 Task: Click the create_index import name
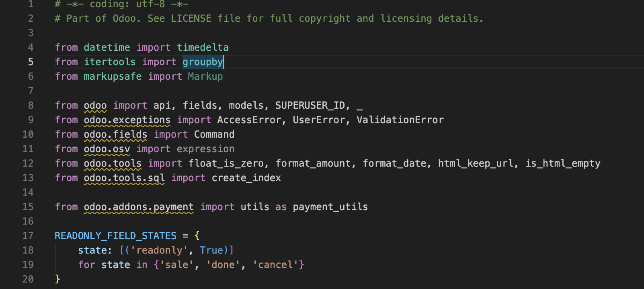coord(246,178)
